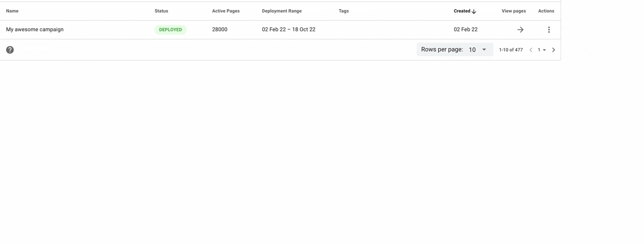This screenshot has width=644, height=244.
Task: Click the 28000 active pages value
Action: point(220,30)
